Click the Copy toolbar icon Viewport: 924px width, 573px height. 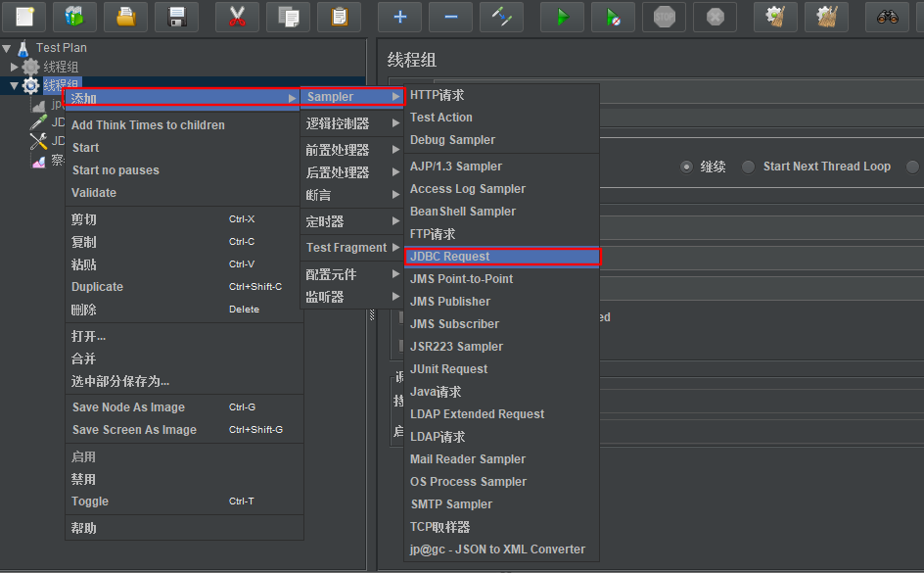(x=288, y=16)
